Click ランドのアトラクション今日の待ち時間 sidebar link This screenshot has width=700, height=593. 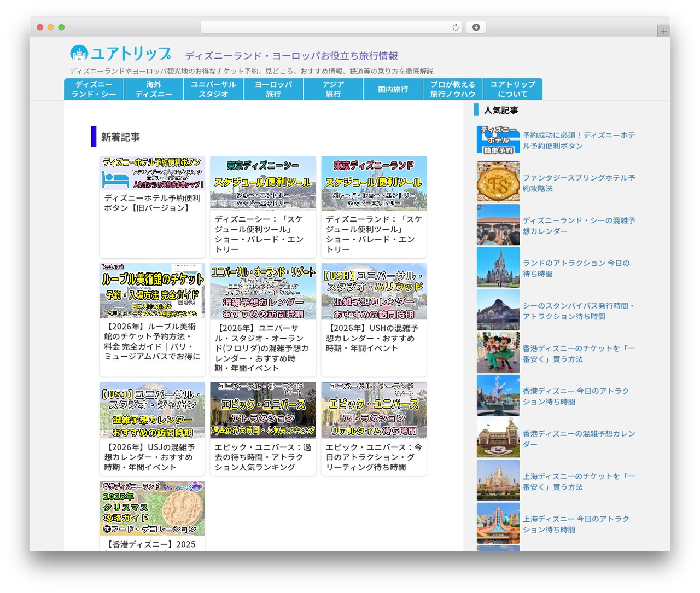(x=576, y=268)
